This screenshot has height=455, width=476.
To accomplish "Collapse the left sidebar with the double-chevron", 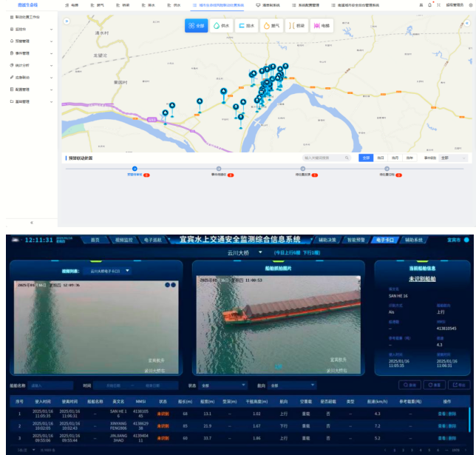I will [32, 223].
